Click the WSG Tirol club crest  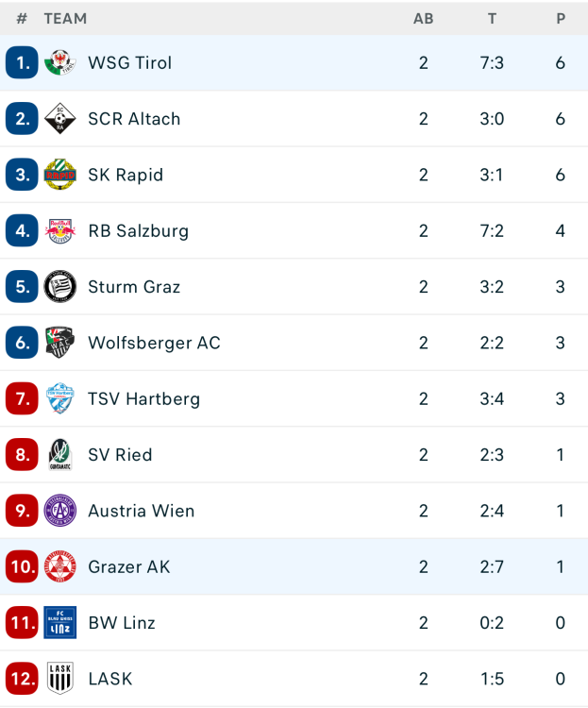[59, 63]
